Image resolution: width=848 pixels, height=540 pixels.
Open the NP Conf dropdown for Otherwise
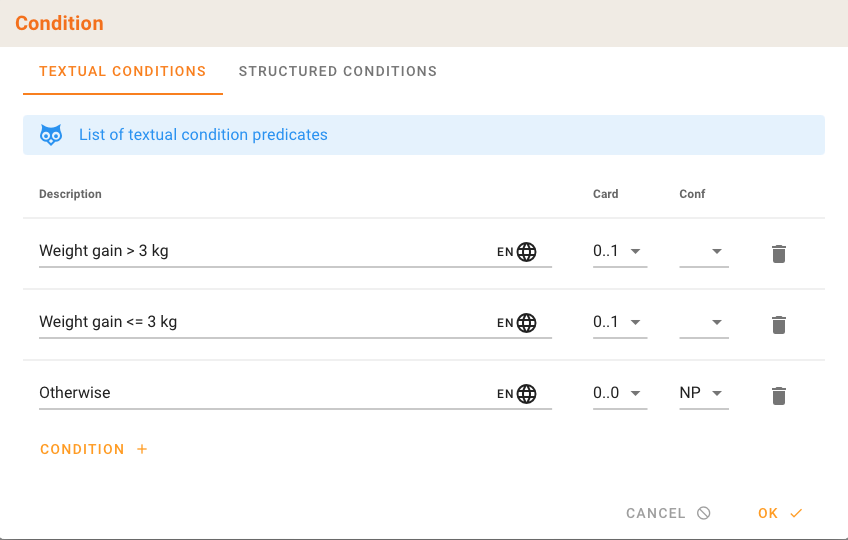[x=704, y=394]
